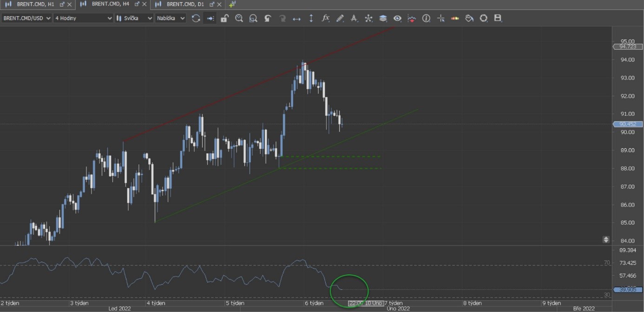The image size is (644, 312).
Task: Open the pattern node tool icon
Action: tap(368, 18)
